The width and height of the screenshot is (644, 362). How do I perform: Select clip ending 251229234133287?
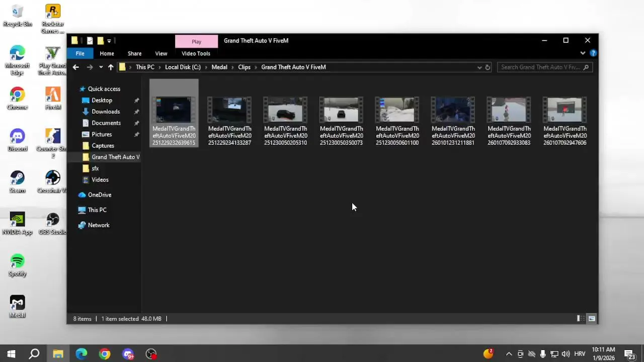[x=229, y=121]
